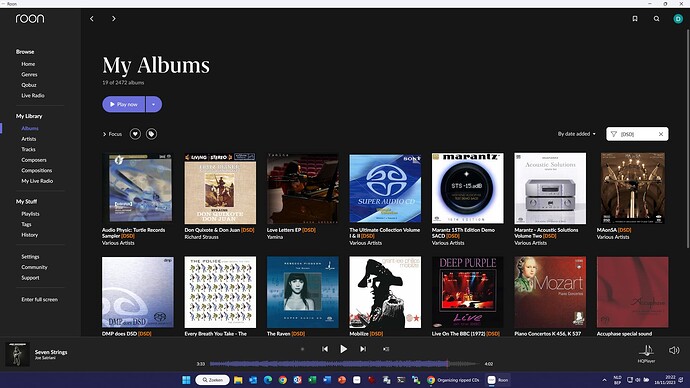Open the HQPlayer zone selector
The width and height of the screenshot is (690, 388).
(x=646, y=353)
